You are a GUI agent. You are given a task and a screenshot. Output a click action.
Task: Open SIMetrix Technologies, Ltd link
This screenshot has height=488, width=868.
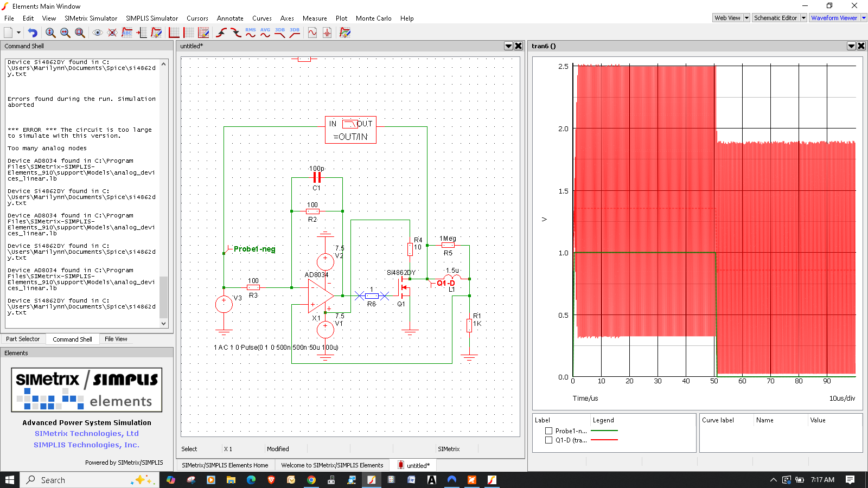pyautogui.click(x=87, y=433)
